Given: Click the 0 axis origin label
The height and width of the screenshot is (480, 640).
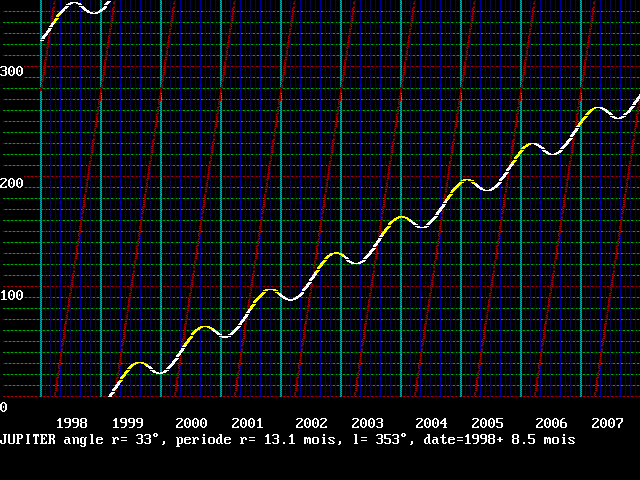Looking at the screenshot, I should pyautogui.click(x=4, y=407).
